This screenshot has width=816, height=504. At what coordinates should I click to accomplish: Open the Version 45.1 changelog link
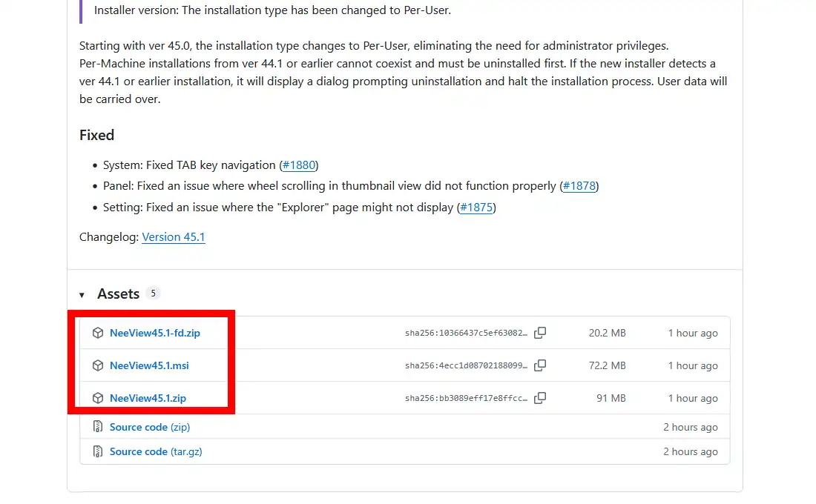(174, 237)
